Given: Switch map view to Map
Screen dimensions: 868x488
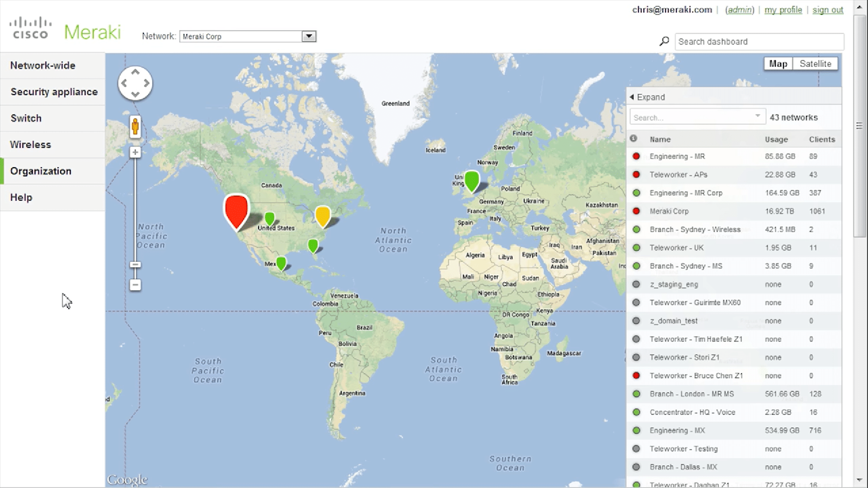Looking at the screenshot, I should 778,64.
